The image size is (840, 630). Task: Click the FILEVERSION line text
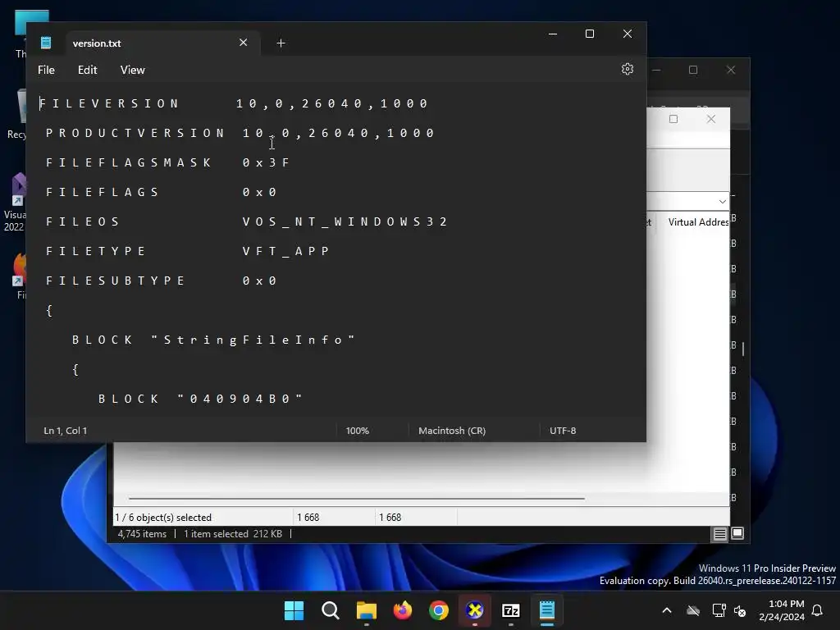234,103
